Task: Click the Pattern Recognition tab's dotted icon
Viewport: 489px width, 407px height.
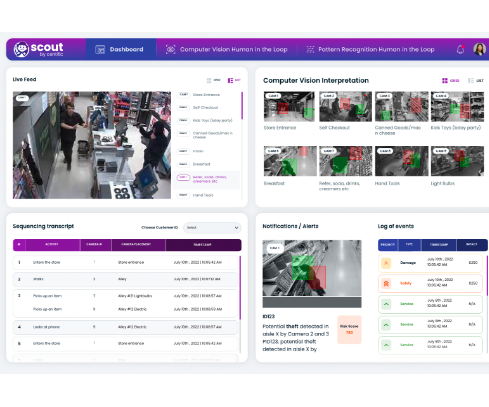Action: (x=310, y=50)
